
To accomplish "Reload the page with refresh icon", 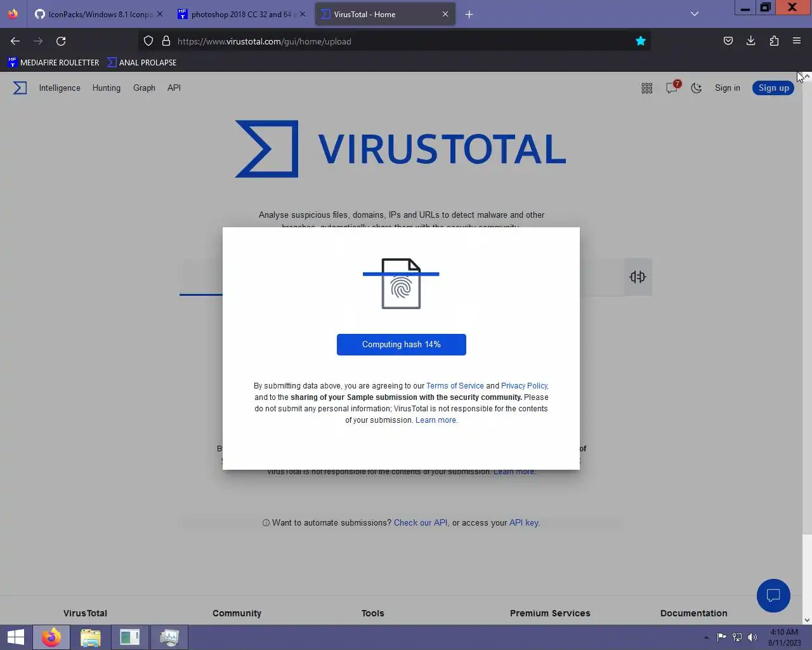I will coord(61,41).
